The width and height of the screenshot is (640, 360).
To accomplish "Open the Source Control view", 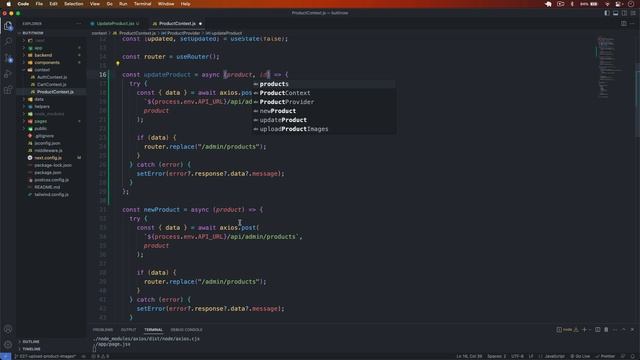I will pyautogui.click(x=8, y=58).
